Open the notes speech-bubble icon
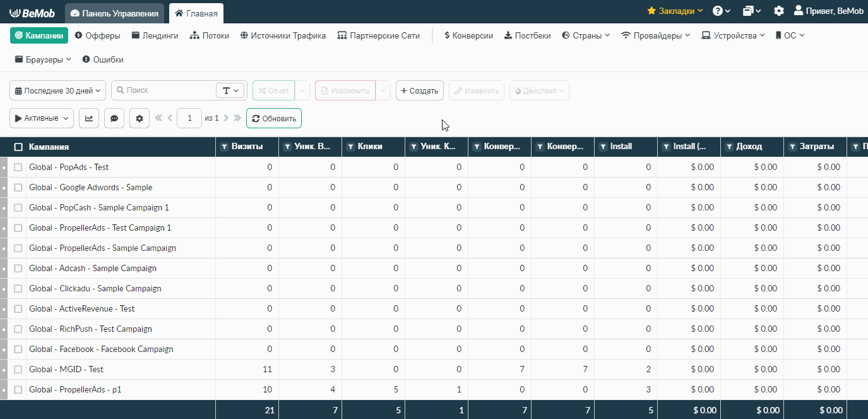 114,118
